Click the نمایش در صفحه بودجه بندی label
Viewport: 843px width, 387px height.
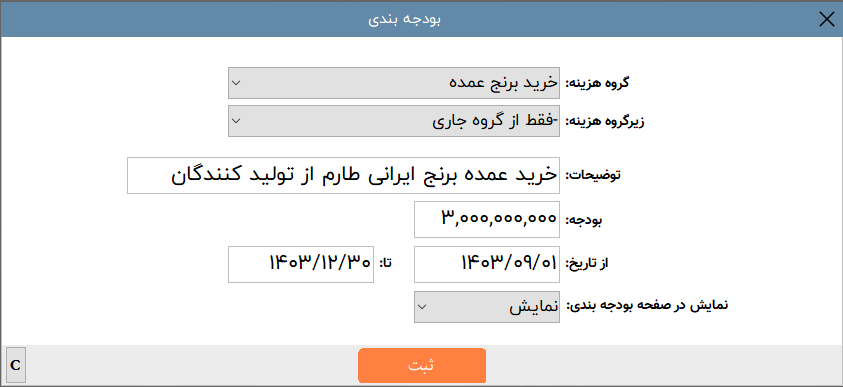[647, 305]
